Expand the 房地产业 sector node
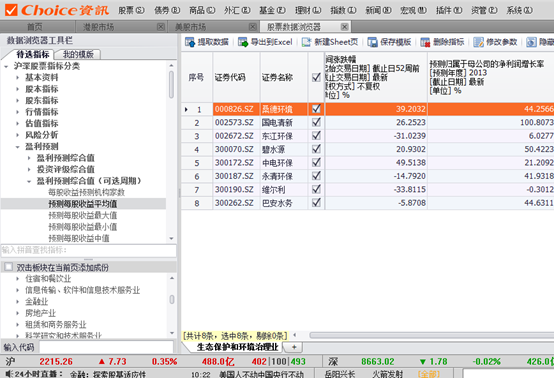Image resolution: width=554 pixels, height=378 pixels. (x=18, y=313)
